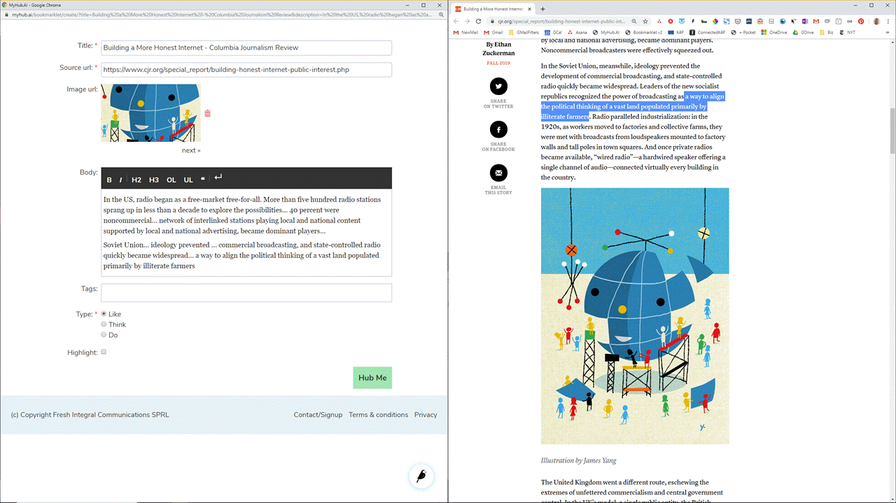
Task: Open Contact/Signup footer link
Action: pyautogui.click(x=318, y=415)
